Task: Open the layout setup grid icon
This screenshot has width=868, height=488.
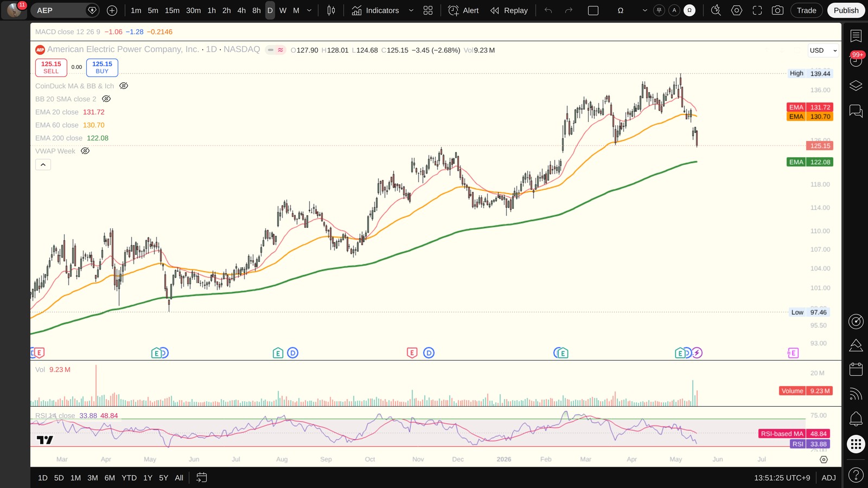Action: [x=428, y=10]
